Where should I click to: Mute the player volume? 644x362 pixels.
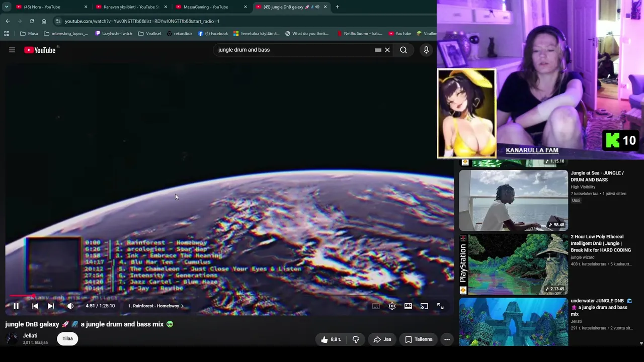(x=70, y=306)
